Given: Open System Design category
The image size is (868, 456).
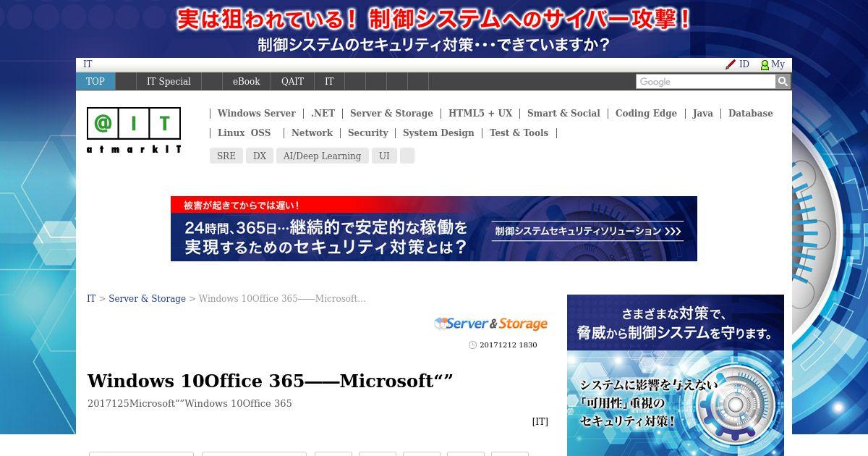Looking at the screenshot, I should pyautogui.click(x=438, y=132).
